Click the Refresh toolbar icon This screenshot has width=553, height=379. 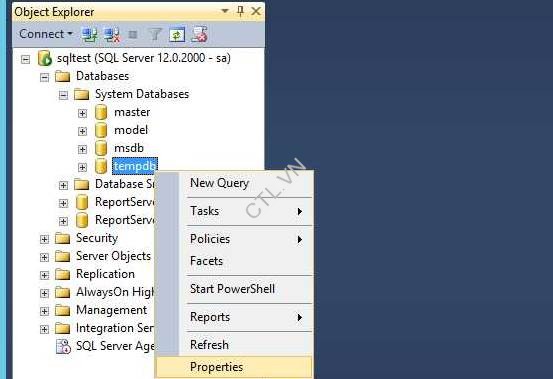177,35
